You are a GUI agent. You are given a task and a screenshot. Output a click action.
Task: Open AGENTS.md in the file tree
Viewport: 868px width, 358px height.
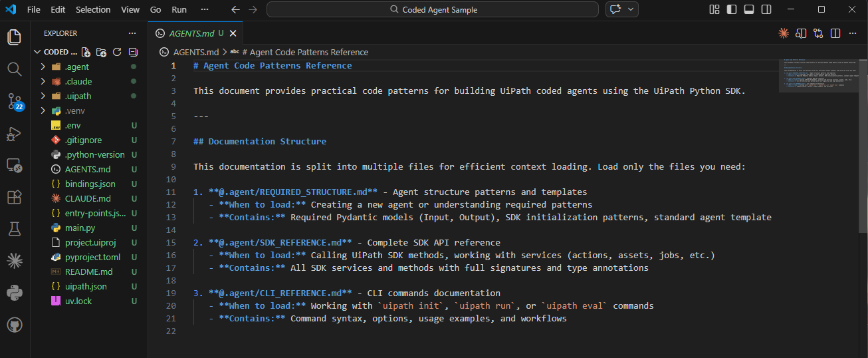[x=89, y=169]
